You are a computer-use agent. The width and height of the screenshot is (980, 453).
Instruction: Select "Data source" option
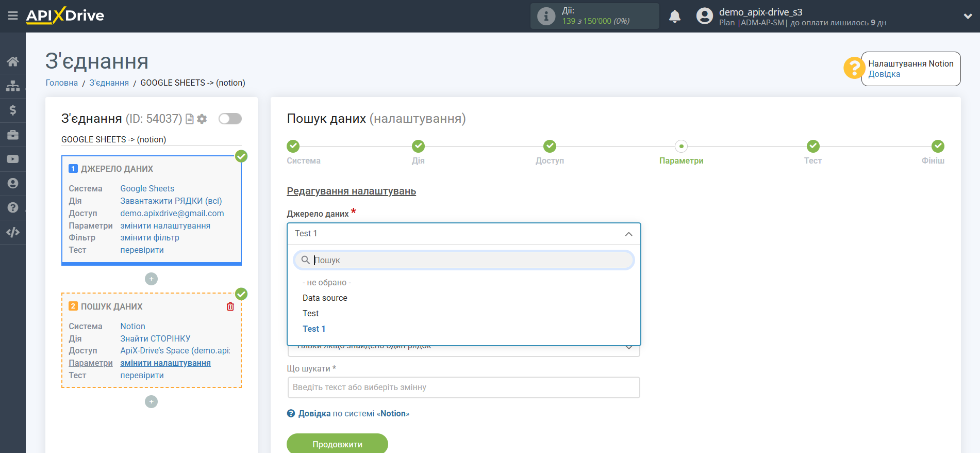click(325, 298)
